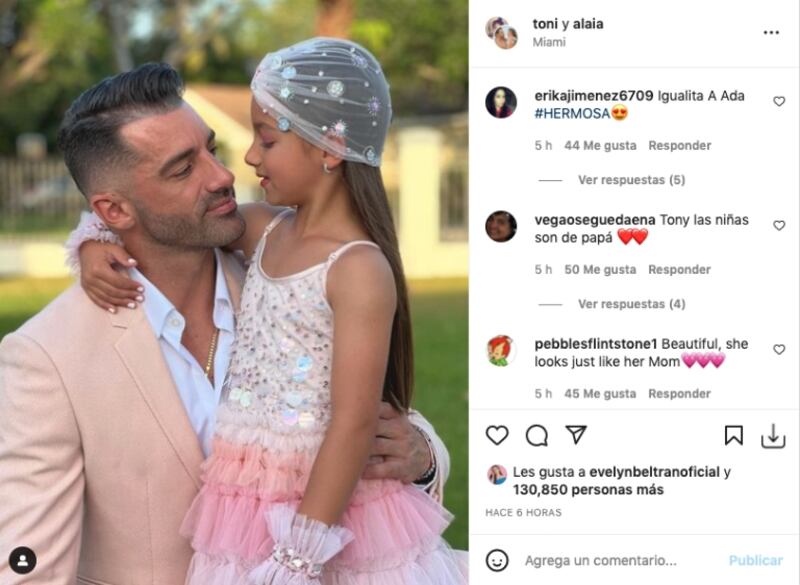Image resolution: width=800 pixels, height=585 pixels.
Task: Download the post with the arrow icon
Action: tap(773, 436)
